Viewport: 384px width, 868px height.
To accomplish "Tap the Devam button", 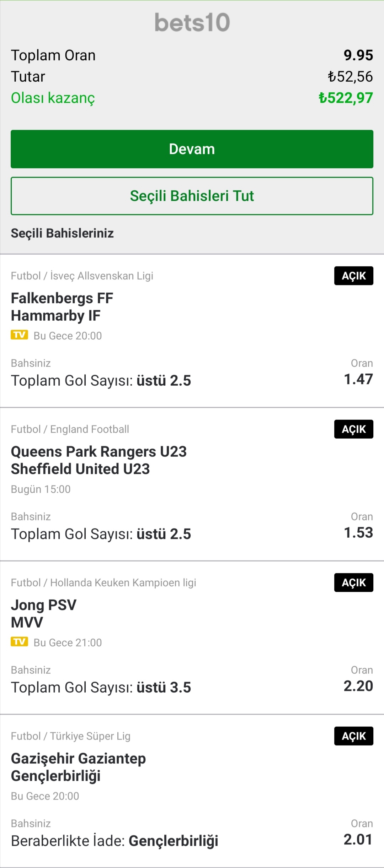I will coord(192,149).
